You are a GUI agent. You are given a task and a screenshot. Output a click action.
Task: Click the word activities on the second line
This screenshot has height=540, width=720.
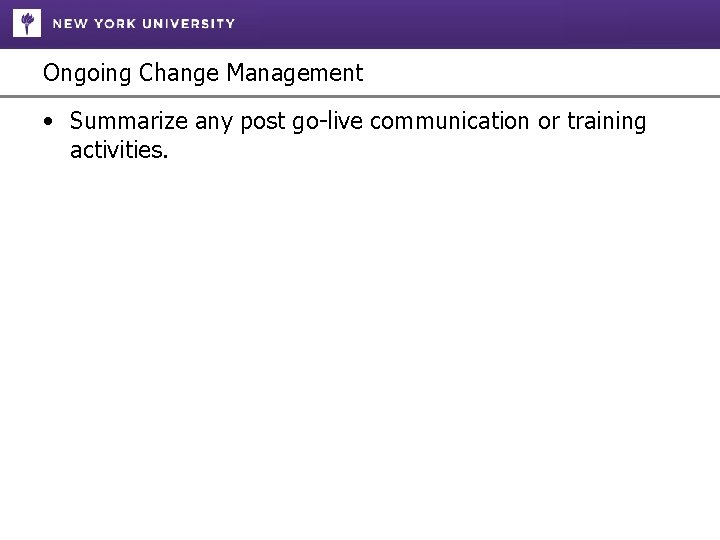(x=117, y=151)
